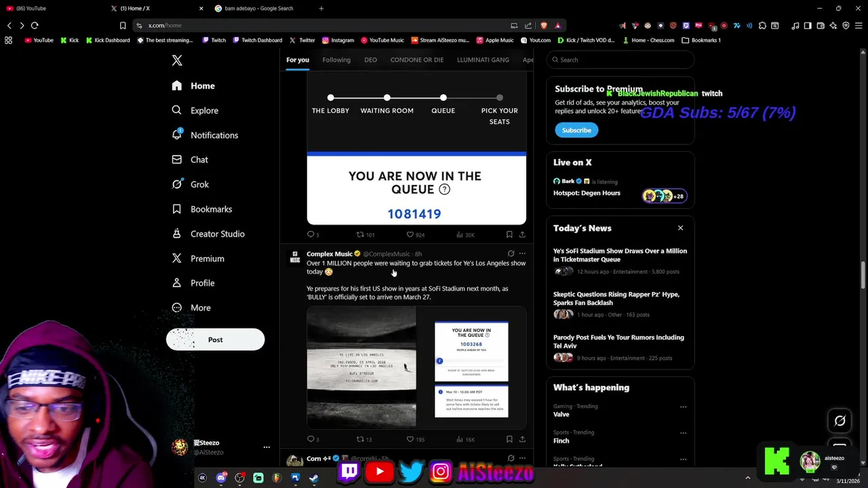
Task: Open More options on Complex Music post
Action: (522, 253)
